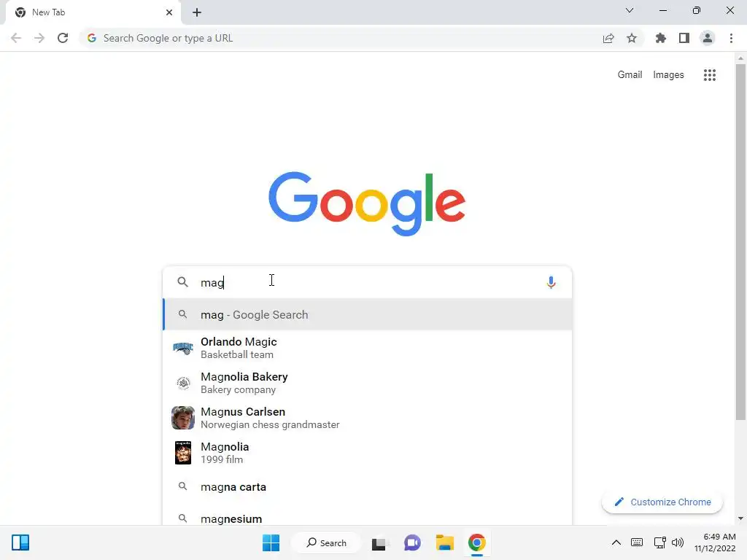Click the Magnolia film poster thumbnail

(183, 453)
